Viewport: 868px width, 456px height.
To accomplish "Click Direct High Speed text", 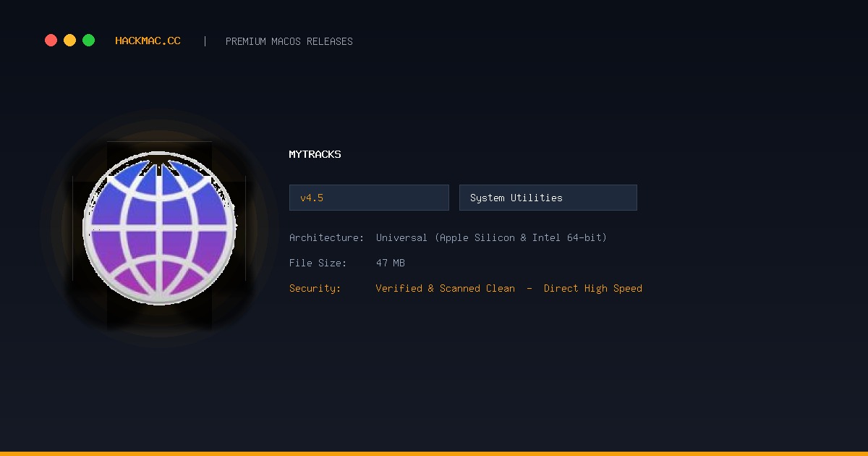I will [593, 288].
